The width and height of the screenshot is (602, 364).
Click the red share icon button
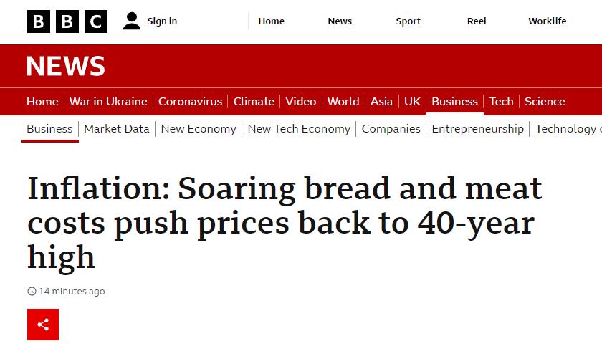[43, 325]
